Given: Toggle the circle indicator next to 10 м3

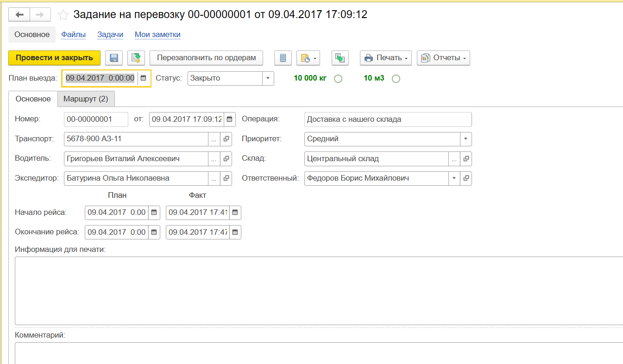Looking at the screenshot, I should (x=396, y=79).
